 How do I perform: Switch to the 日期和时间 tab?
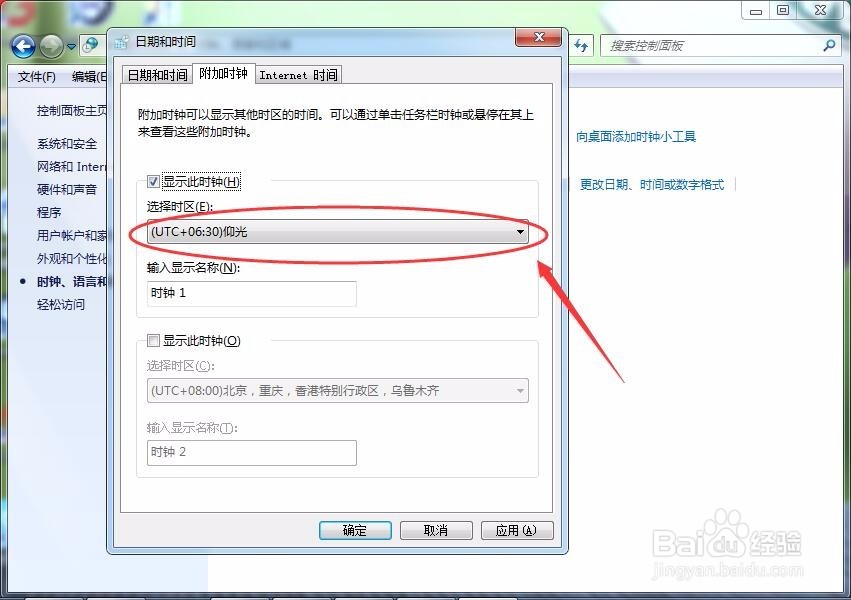pyautogui.click(x=156, y=74)
